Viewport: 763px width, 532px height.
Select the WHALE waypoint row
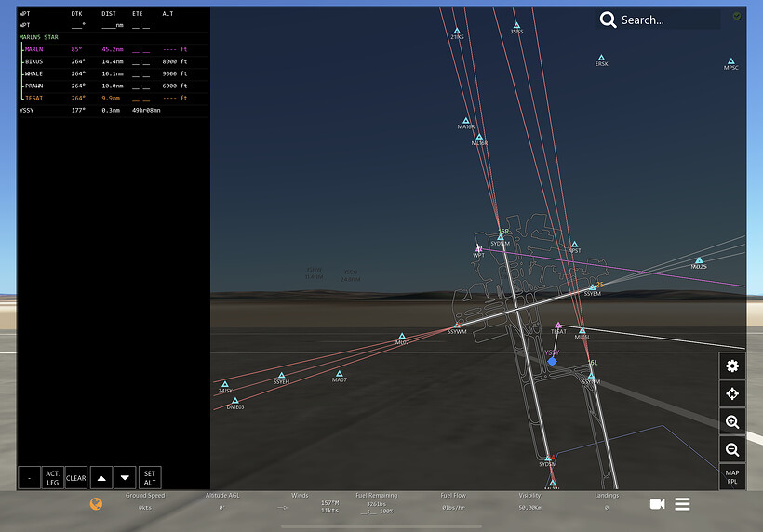coord(113,73)
